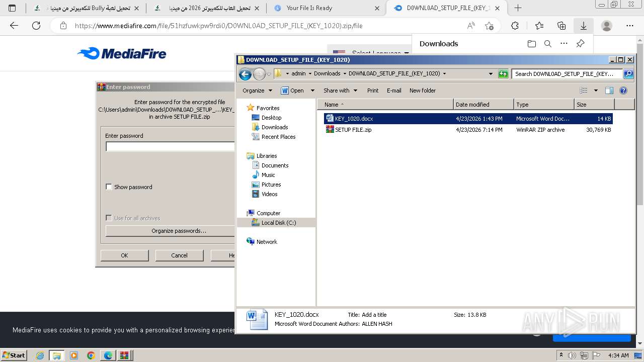Open Edge profile avatar
This screenshot has width=644, height=362.
pos(607,26)
